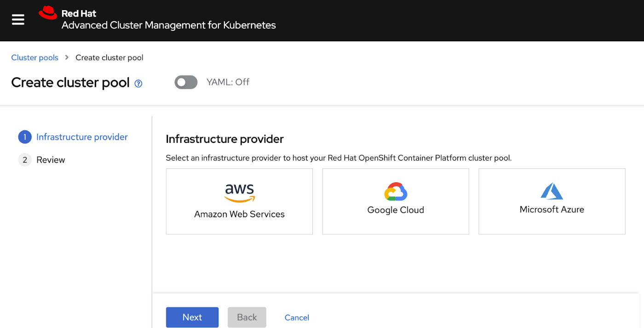The image size is (644, 328).
Task: Click the Red Hat logo
Action: [48, 13]
